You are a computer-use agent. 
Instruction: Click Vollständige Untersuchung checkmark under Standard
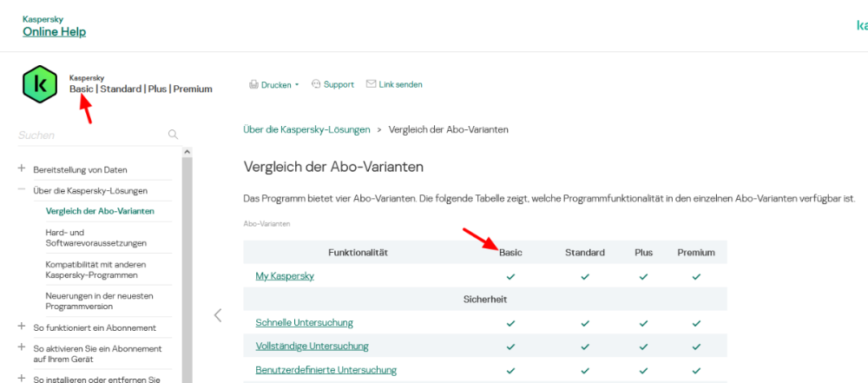click(584, 347)
